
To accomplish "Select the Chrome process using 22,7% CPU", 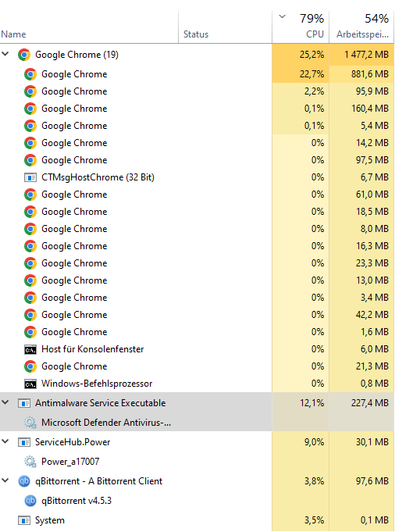I will [197, 74].
